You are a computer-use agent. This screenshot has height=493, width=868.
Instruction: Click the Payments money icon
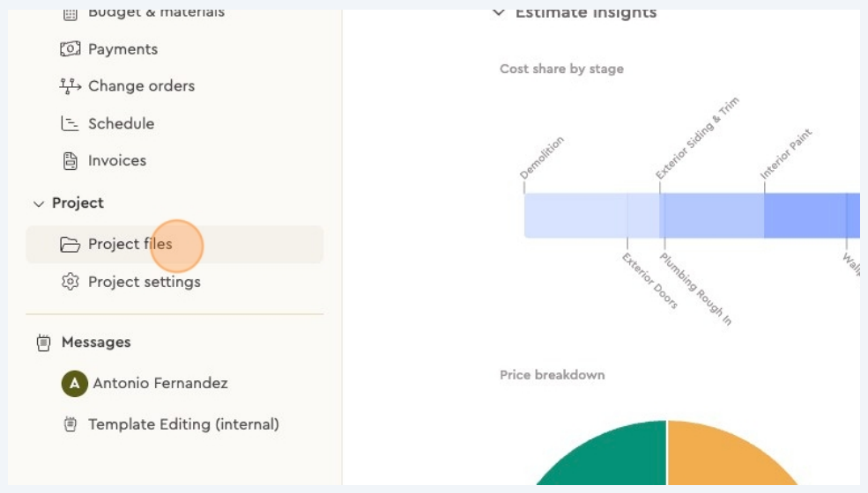70,49
